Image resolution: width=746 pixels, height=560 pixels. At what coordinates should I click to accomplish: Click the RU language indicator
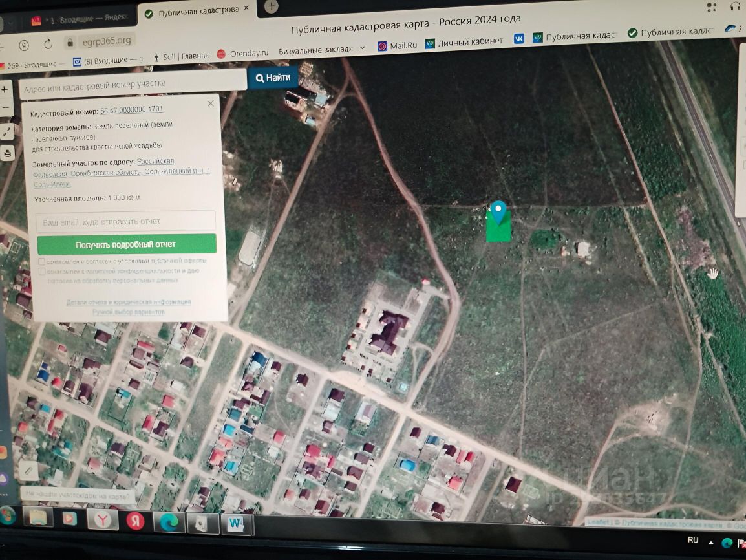point(693,540)
